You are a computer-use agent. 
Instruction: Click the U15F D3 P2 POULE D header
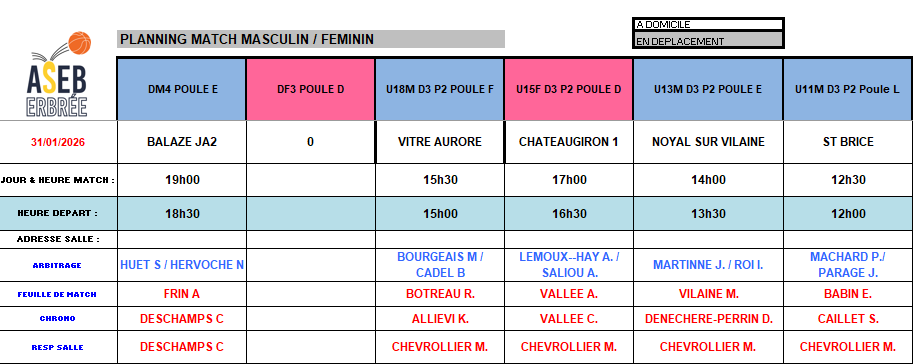coord(568,89)
